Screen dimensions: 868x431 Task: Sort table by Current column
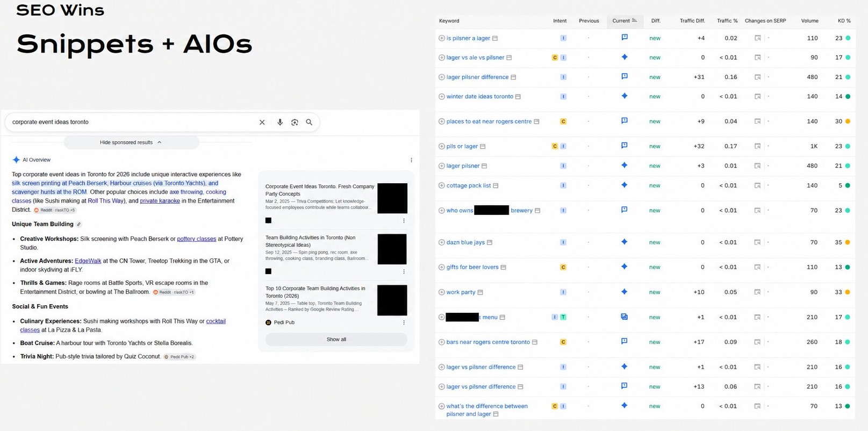tap(625, 20)
